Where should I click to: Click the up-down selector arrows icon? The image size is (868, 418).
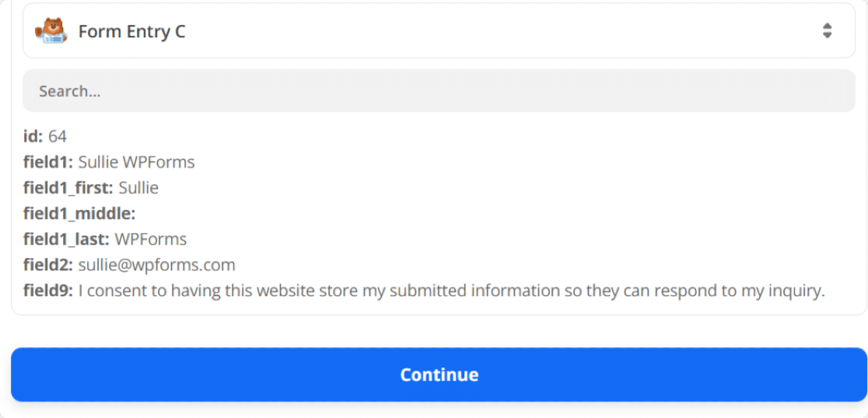827,31
